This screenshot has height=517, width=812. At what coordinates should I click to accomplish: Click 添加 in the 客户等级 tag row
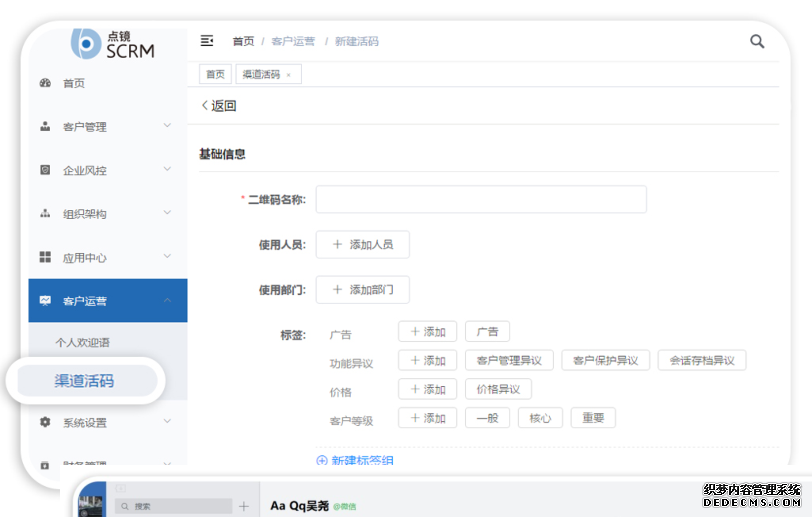point(428,418)
